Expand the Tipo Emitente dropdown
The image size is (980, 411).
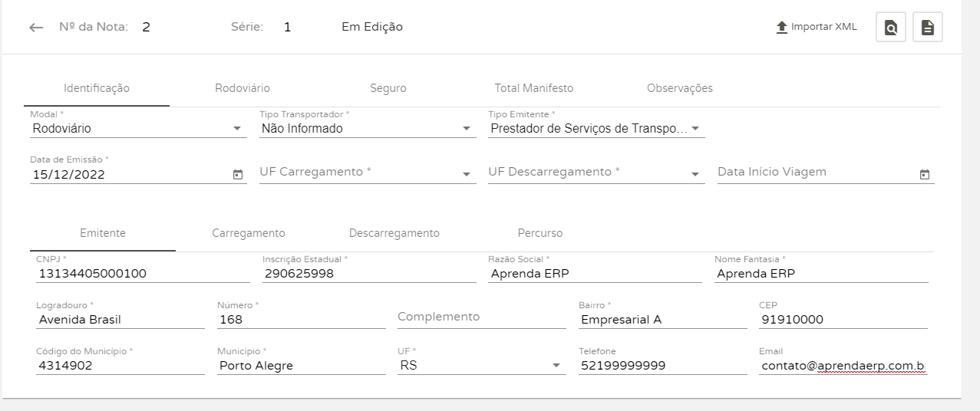point(695,129)
